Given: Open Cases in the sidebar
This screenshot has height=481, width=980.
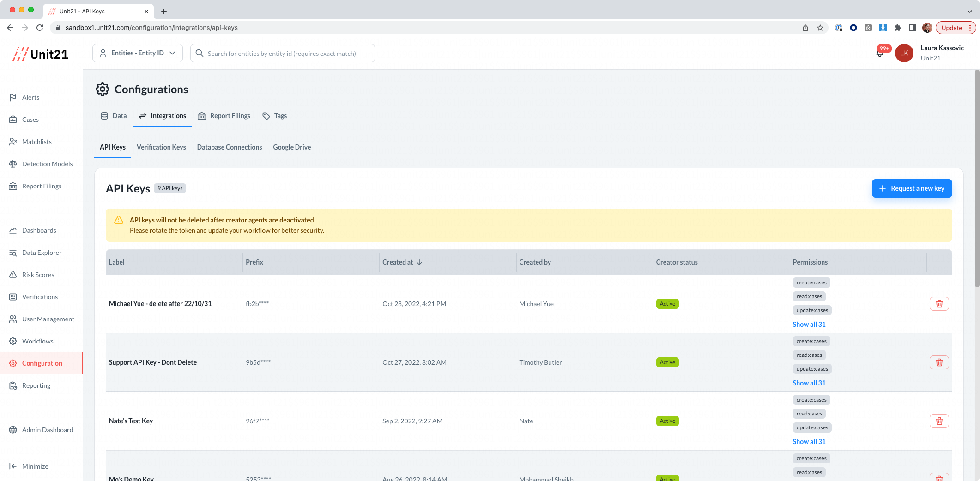Looking at the screenshot, I should (x=30, y=120).
